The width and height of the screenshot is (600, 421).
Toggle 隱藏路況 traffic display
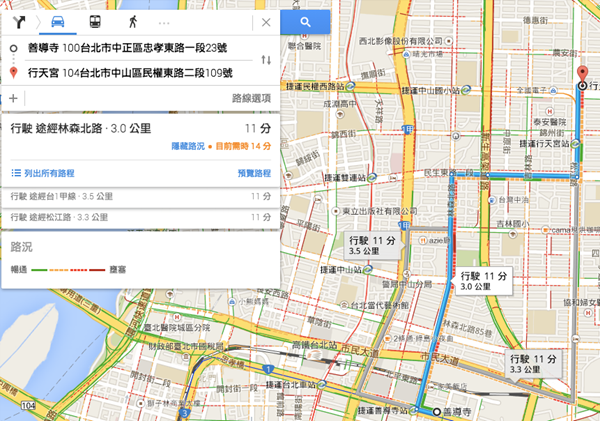[188, 146]
